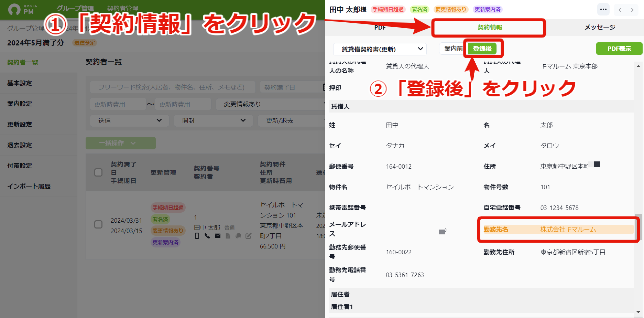Click the 更新案内済 tag in the detail panel header
This screenshot has width=644, height=318.
coord(488,9)
